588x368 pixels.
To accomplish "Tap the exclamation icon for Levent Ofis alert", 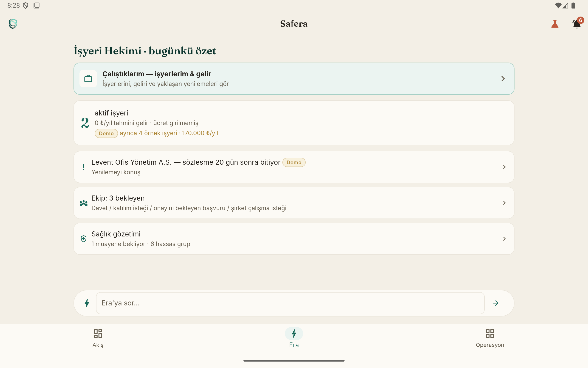I will (x=84, y=167).
